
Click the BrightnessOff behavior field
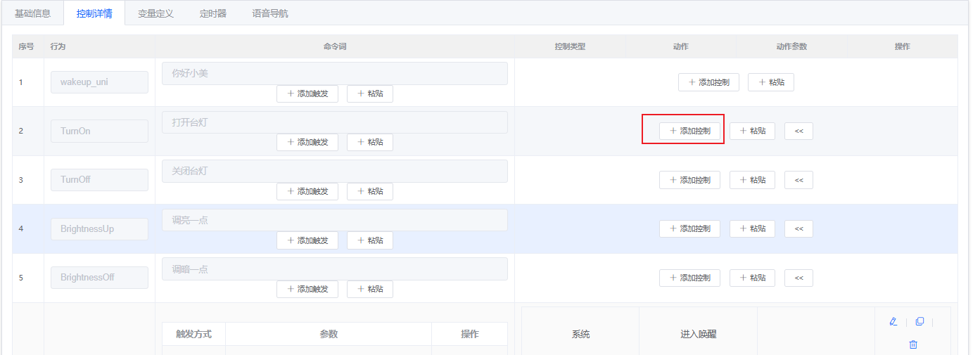pyautogui.click(x=99, y=278)
